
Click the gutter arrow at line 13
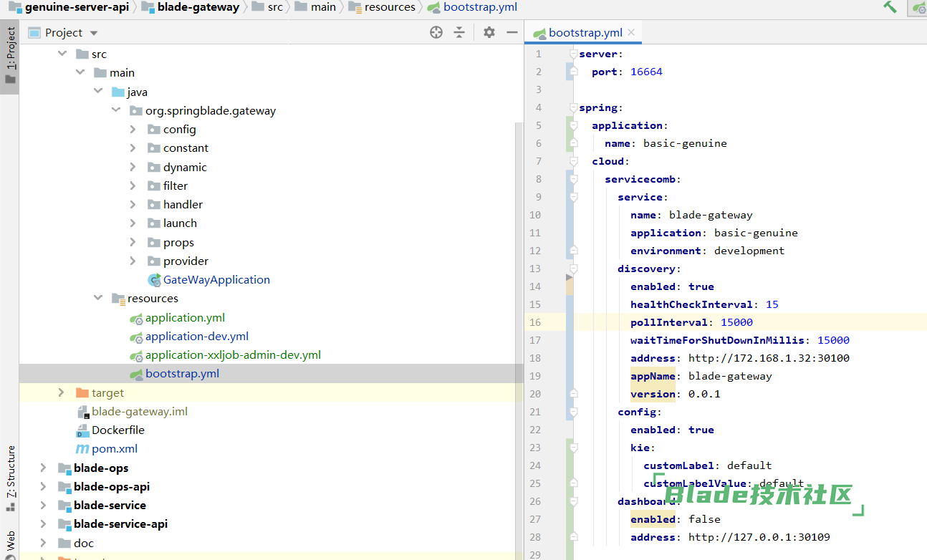tap(570, 276)
